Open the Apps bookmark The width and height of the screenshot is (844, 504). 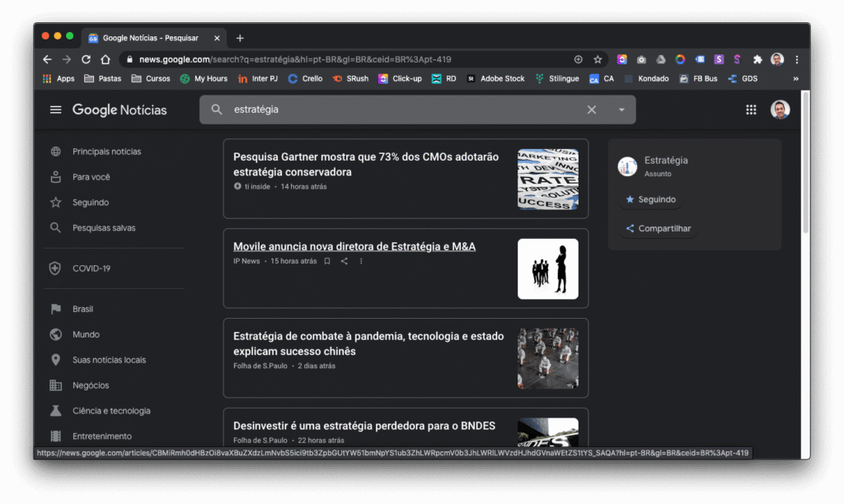tap(59, 78)
